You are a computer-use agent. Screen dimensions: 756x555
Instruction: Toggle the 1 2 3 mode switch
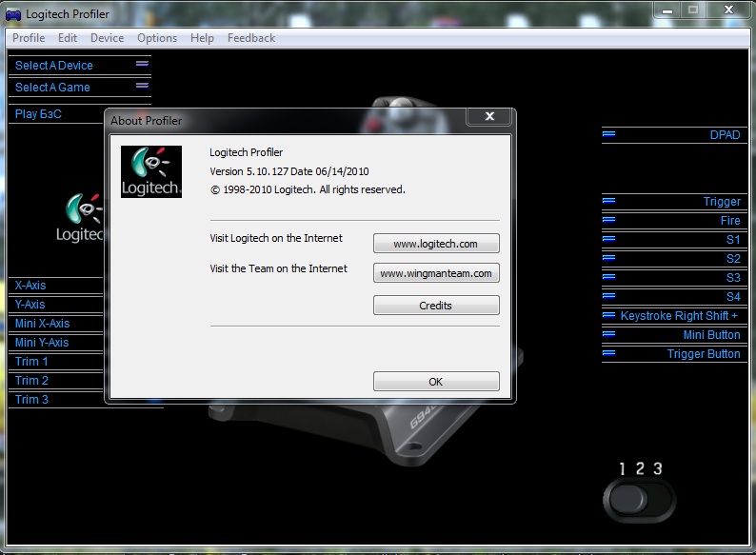tap(639, 500)
